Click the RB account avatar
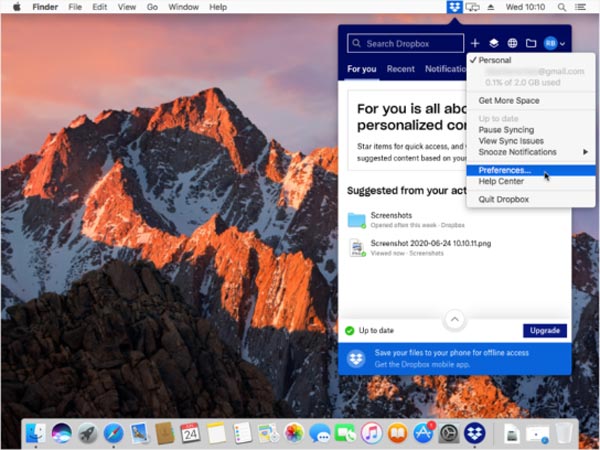The image size is (600, 450). [550, 43]
